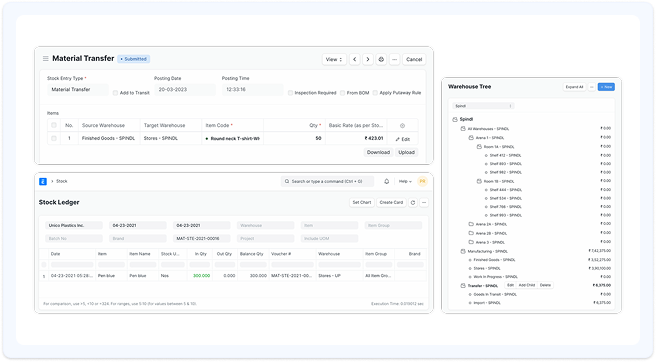Viewport: 656px width, 362px height.
Task: Collapse the Transfer - SPINDL node
Action: (463, 286)
